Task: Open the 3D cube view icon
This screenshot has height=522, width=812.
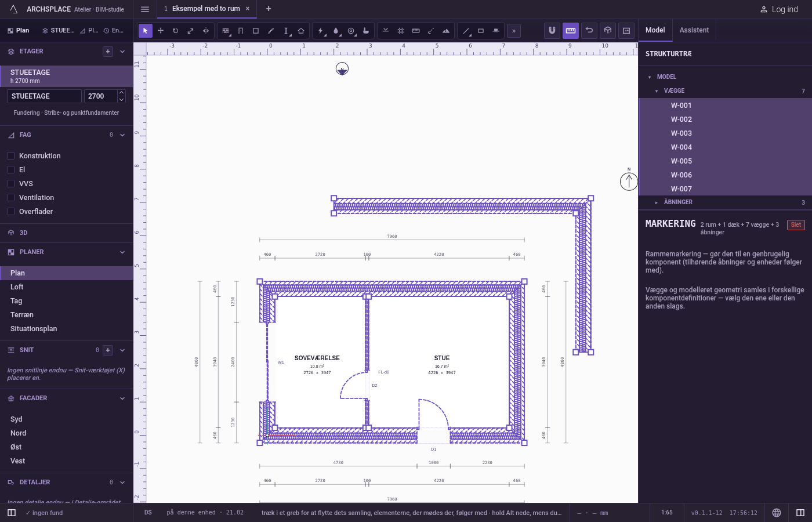Action: (x=608, y=31)
